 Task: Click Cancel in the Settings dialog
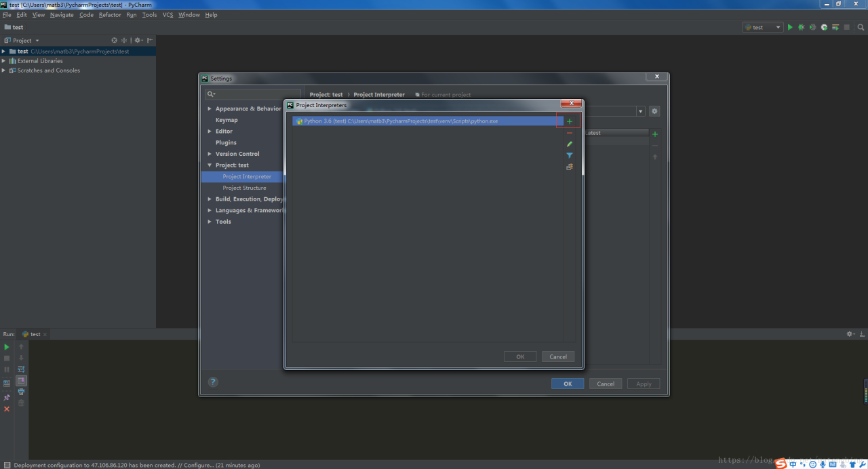point(606,384)
